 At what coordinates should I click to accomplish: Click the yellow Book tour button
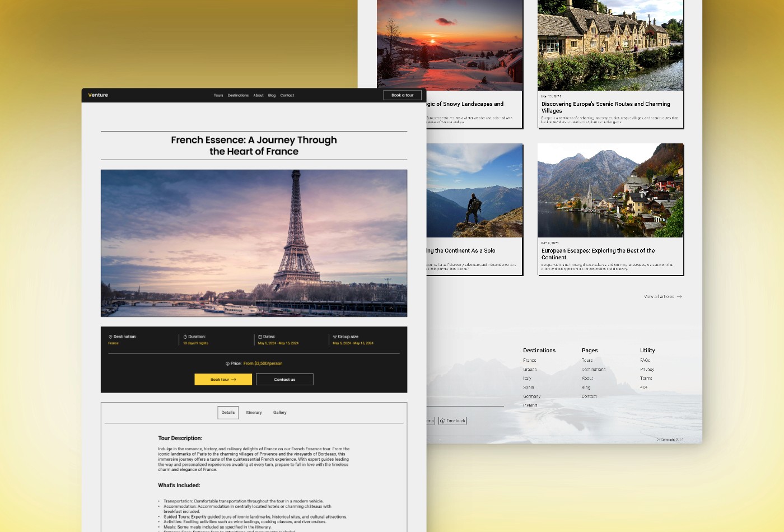[223, 379]
